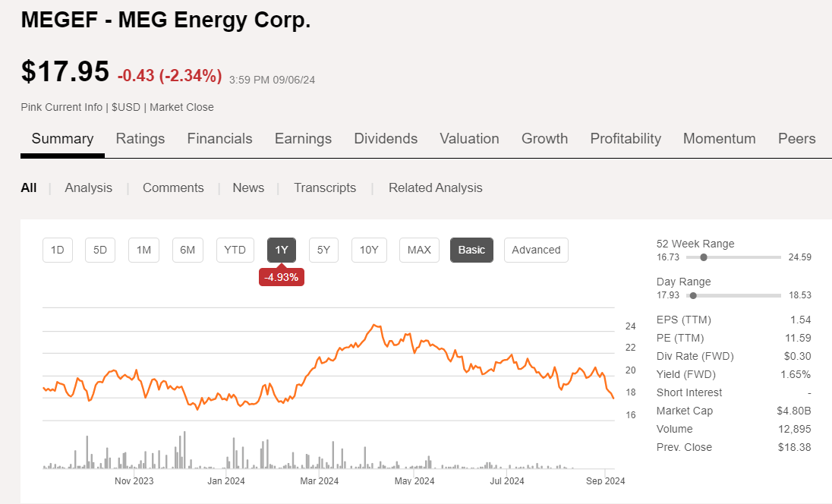Viewport: 832px width, 504px height.
Task: Open the Ratings tab
Action: pos(140,138)
